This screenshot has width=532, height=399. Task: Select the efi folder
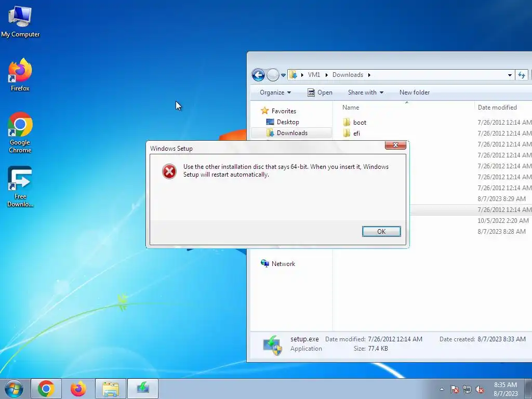(352, 133)
